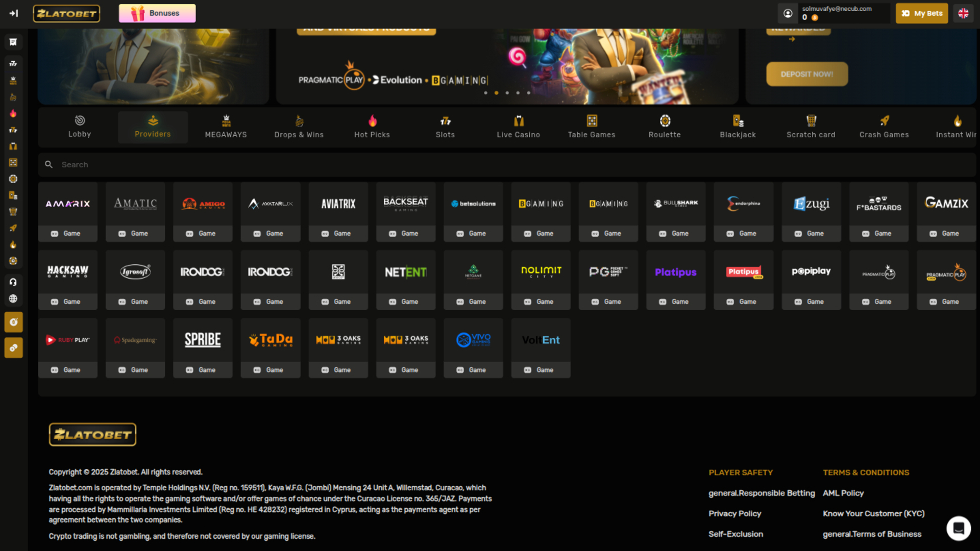Open the account profile icon top right

[x=788, y=13]
